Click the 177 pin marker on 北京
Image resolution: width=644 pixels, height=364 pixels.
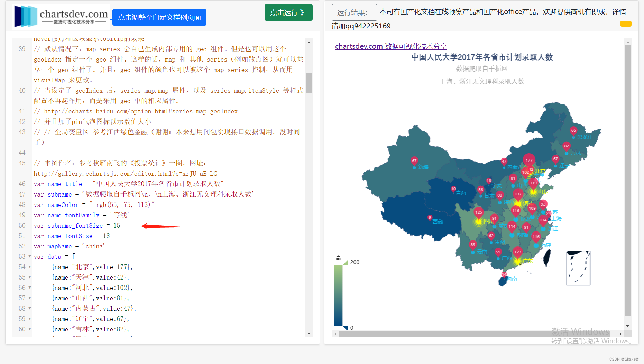(x=529, y=160)
